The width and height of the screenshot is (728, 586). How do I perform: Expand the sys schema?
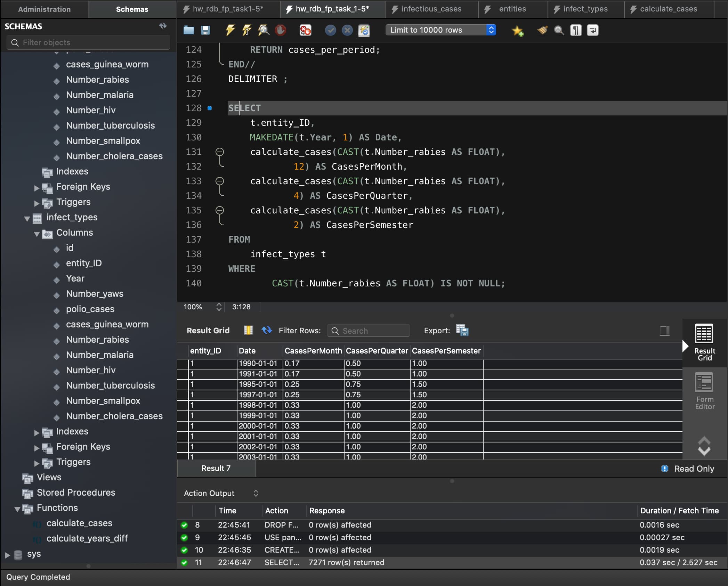pos(7,555)
